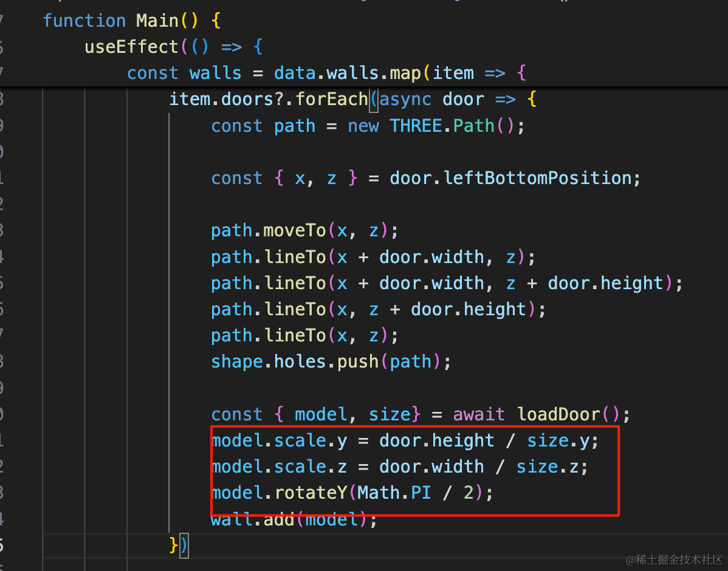The image size is (728, 571).
Task: Click the 'await loadDoor()' line
Action: (x=421, y=414)
